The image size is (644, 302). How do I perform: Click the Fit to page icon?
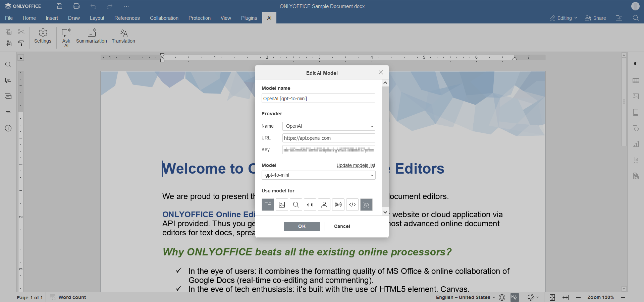click(552, 297)
